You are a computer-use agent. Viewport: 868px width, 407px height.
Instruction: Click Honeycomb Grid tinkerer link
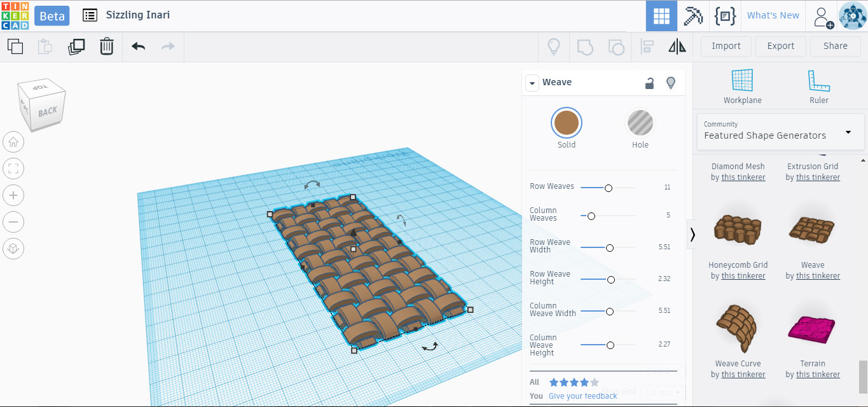(x=743, y=276)
